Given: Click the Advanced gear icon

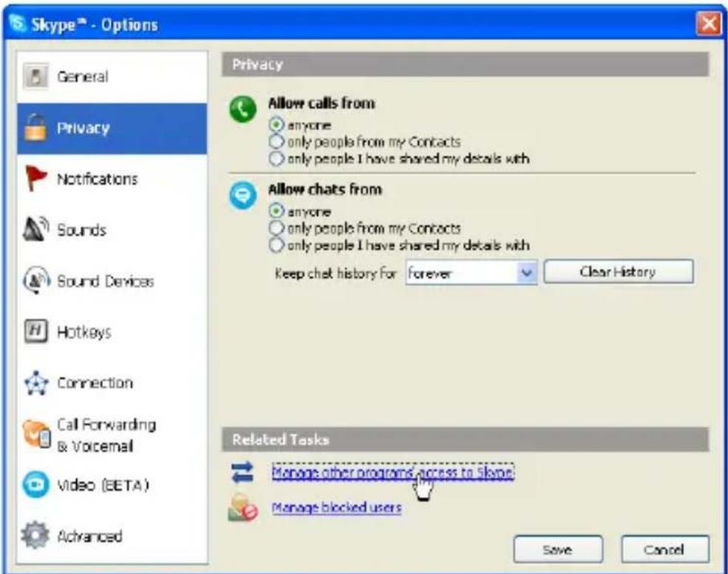Looking at the screenshot, I should [36, 535].
